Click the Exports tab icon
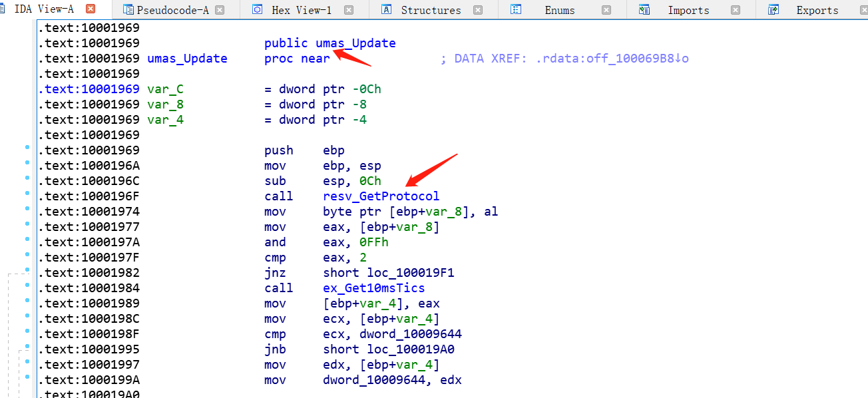The height and width of the screenshot is (398, 868). coord(773,10)
